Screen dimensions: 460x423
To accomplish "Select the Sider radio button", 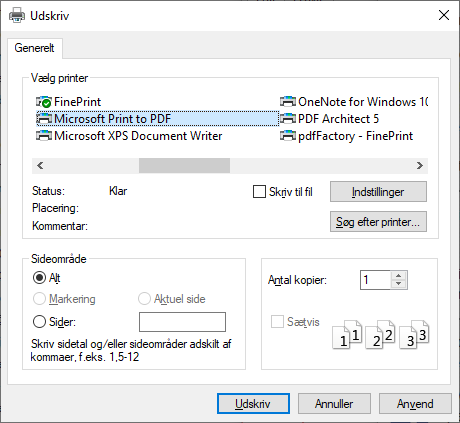I will coord(39,322).
